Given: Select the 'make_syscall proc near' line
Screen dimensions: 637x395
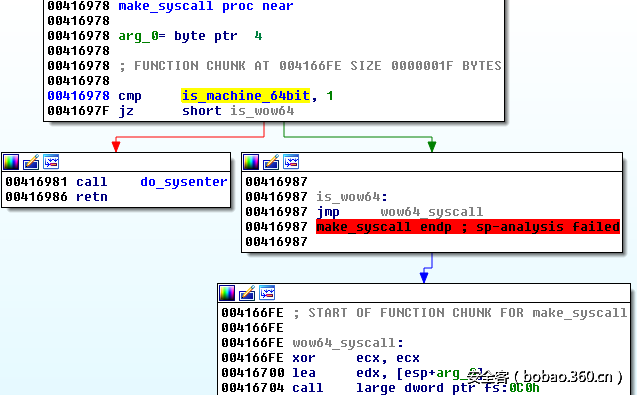Looking at the screenshot, I should tap(206, 6).
